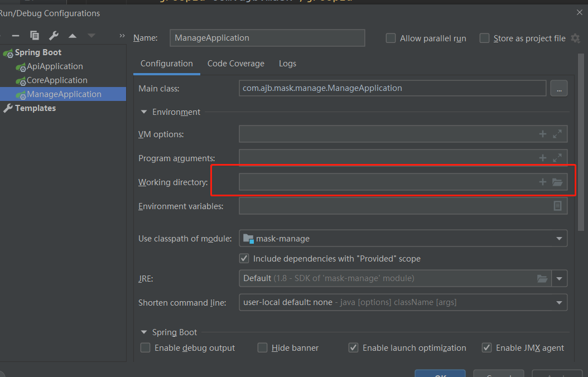Browse JRE folder icon

point(542,278)
